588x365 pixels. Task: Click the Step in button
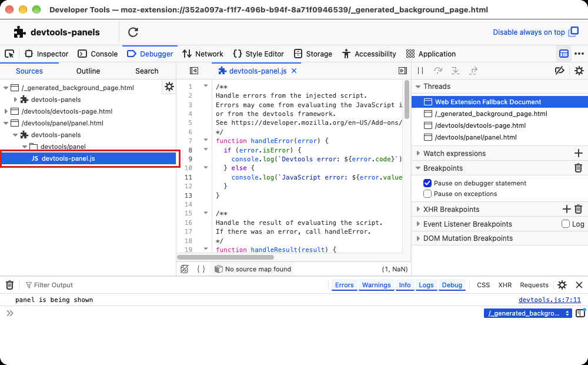(x=455, y=71)
